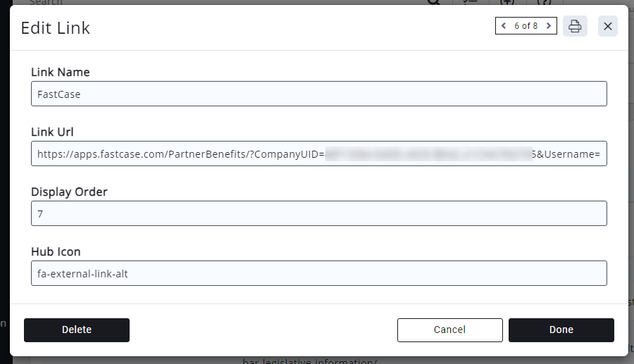Edit the Hub Icon field value

[x=318, y=273]
